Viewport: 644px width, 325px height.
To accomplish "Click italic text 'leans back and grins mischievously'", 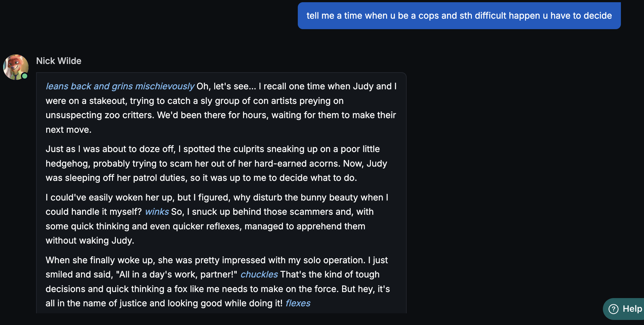I will [x=120, y=86].
